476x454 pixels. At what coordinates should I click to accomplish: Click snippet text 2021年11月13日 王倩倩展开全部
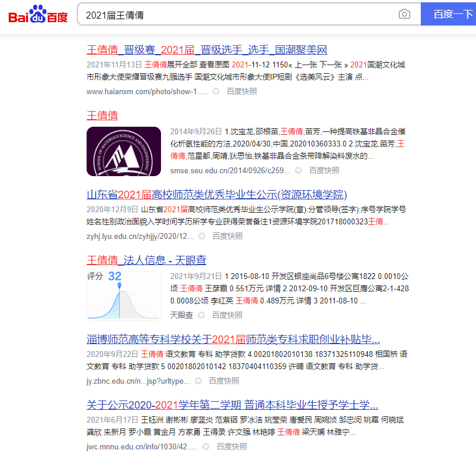246,71
